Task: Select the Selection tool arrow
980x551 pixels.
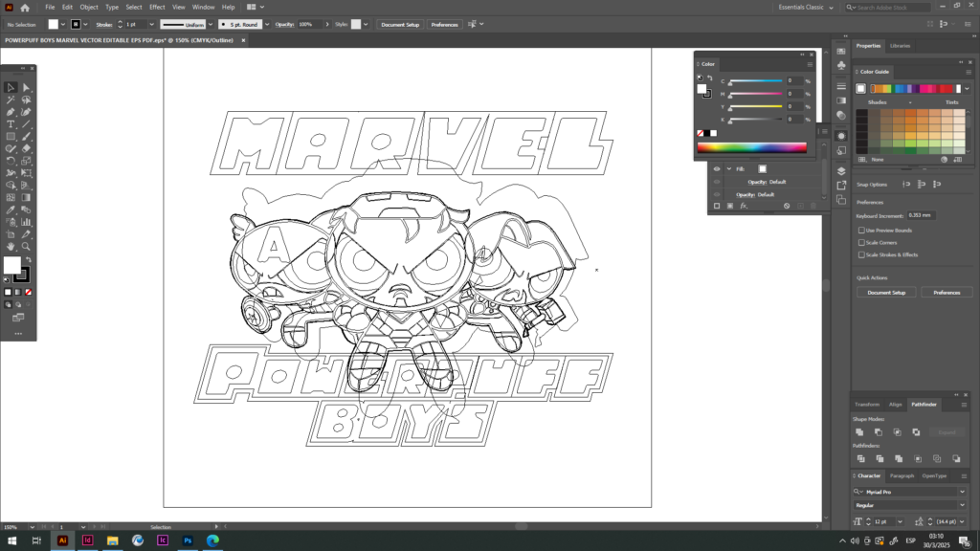Action: click(11, 87)
